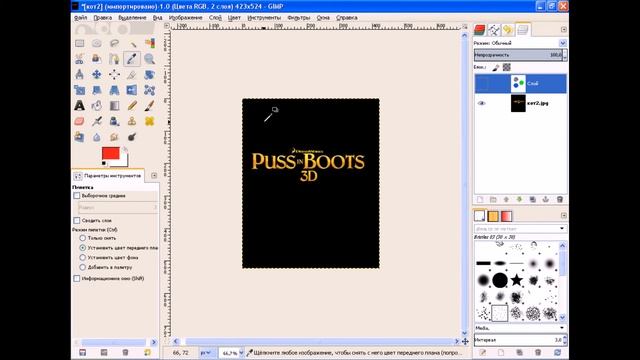
Task: Open the Слой menu
Action: coord(215,18)
